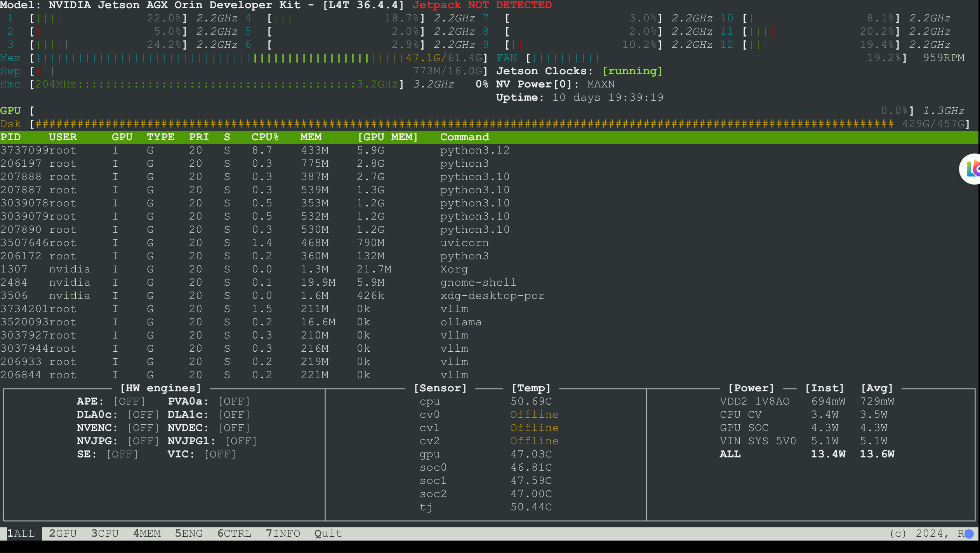Click the blue circle icon in bottom-right corner
The height and width of the screenshot is (553, 980).
(969, 534)
